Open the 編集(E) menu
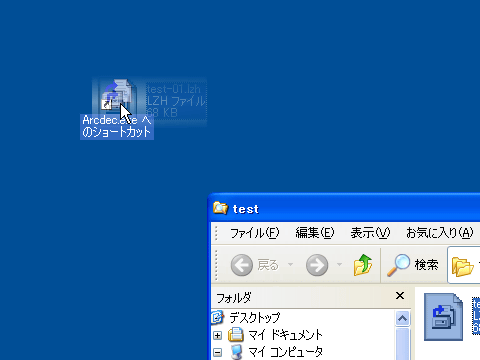 point(314,233)
